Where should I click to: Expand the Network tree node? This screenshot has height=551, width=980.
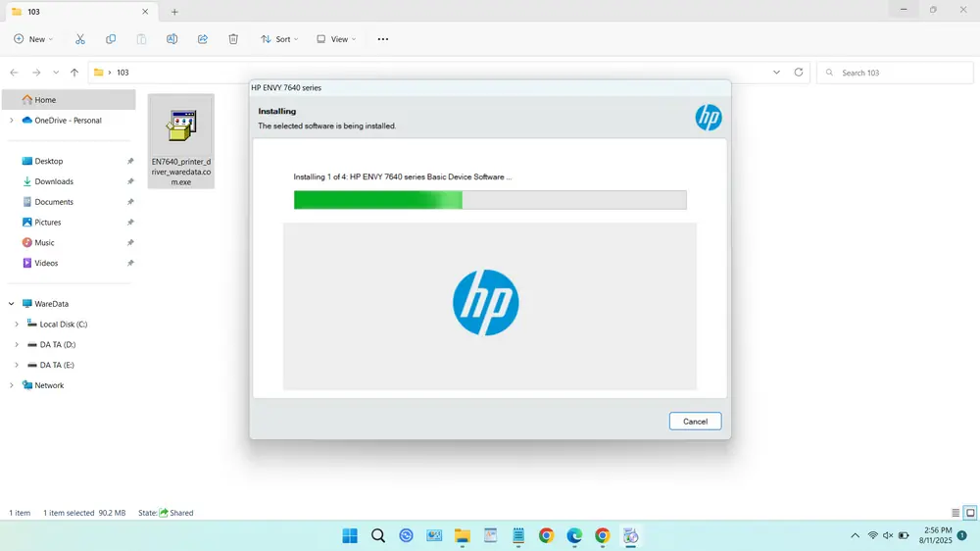tap(11, 385)
